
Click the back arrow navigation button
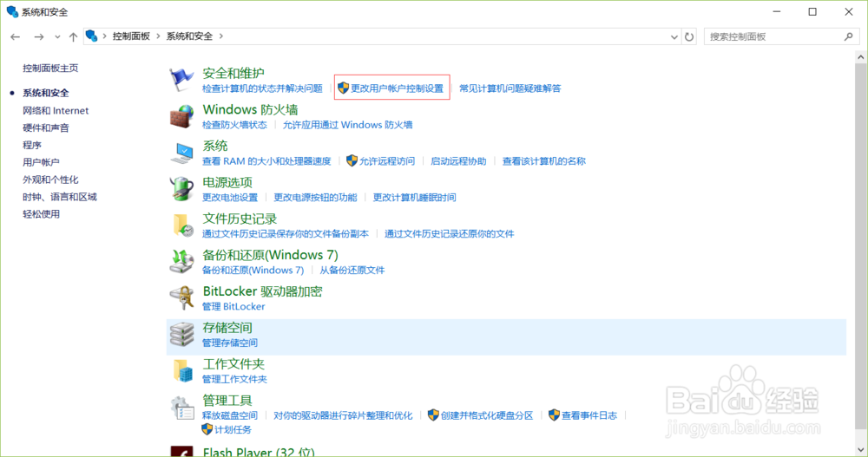(15, 36)
